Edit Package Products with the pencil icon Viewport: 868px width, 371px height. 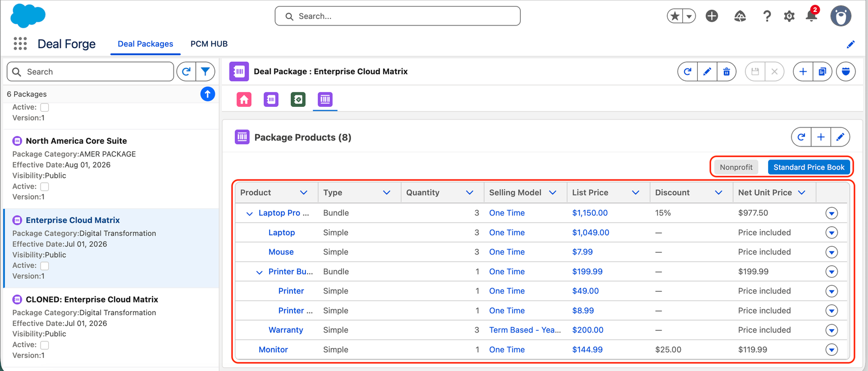click(840, 137)
